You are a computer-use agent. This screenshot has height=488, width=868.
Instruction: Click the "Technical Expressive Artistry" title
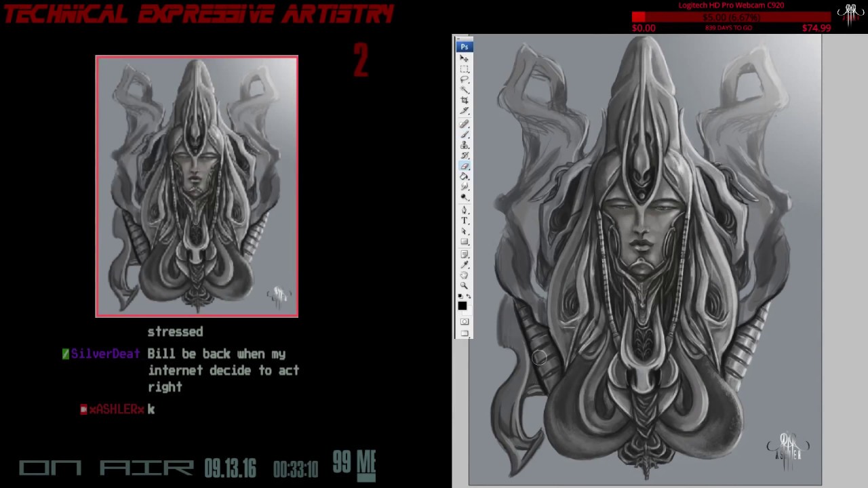pyautogui.click(x=199, y=14)
